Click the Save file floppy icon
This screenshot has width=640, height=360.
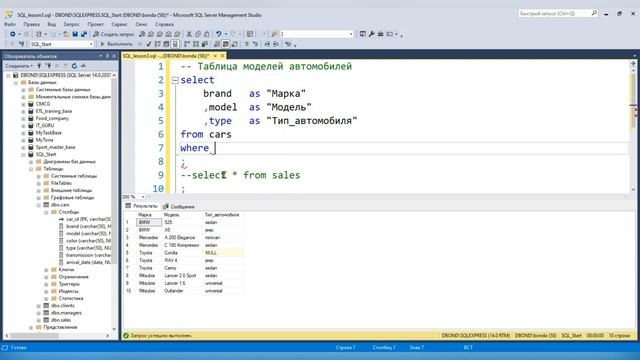click(x=75, y=34)
